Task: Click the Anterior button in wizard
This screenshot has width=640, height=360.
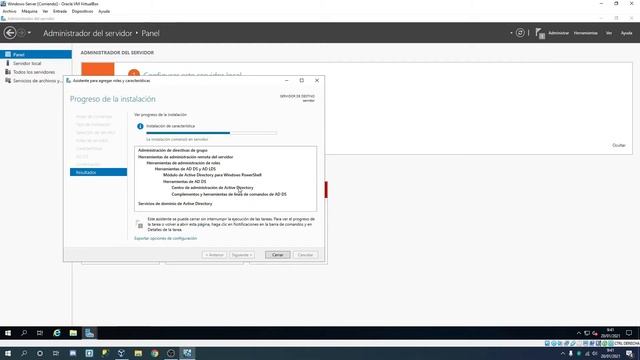Action: coord(214,255)
